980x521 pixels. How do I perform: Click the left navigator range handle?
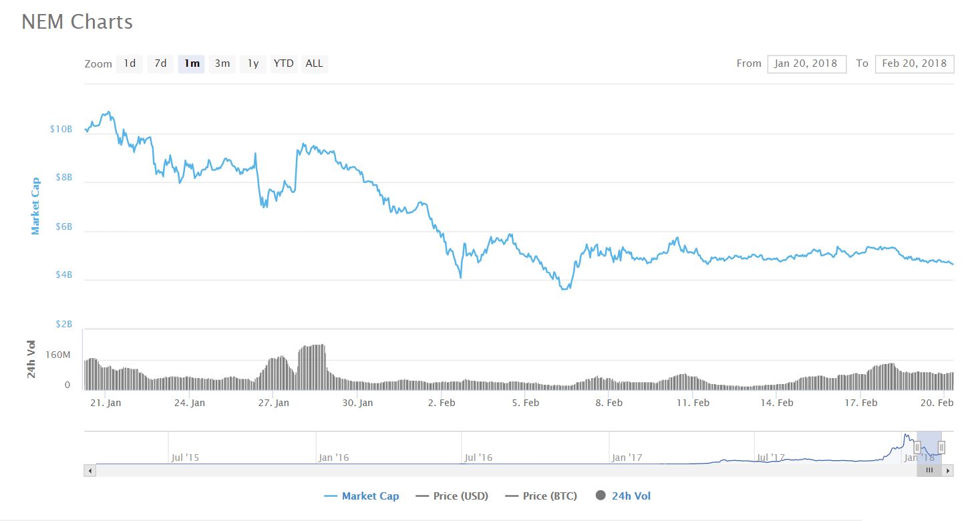pos(917,447)
